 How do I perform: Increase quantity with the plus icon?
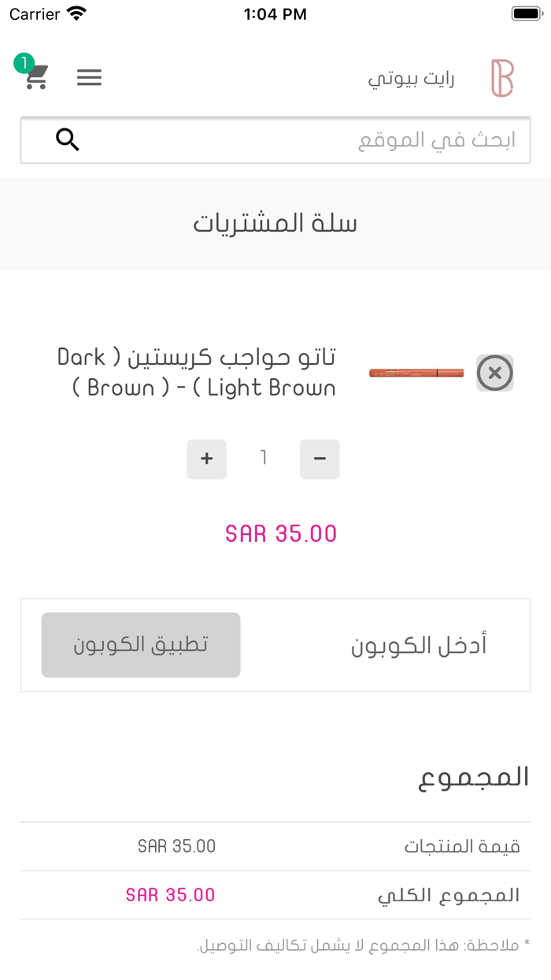[x=206, y=458]
